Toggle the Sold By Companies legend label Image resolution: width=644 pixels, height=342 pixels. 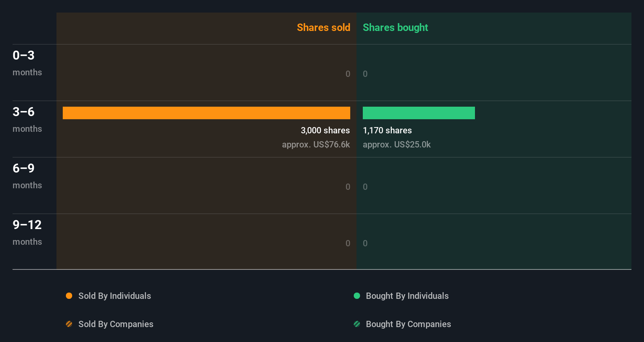pos(116,324)
